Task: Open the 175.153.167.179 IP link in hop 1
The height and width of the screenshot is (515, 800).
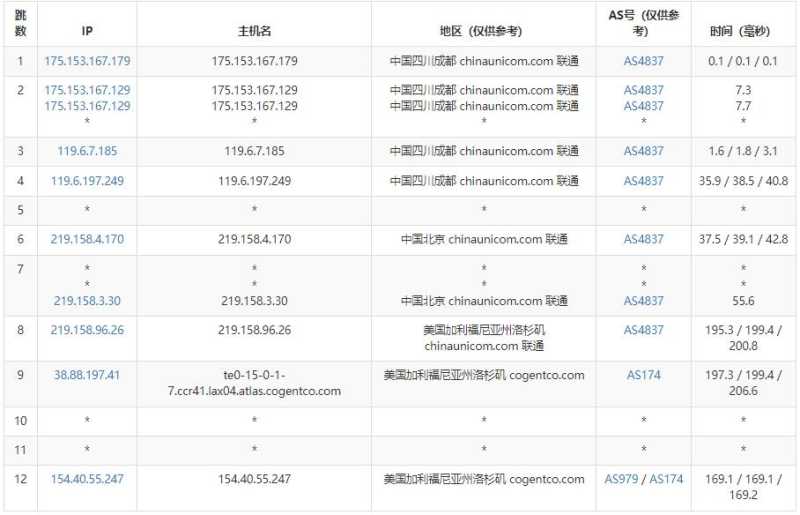Action: [x=87, y=61]
